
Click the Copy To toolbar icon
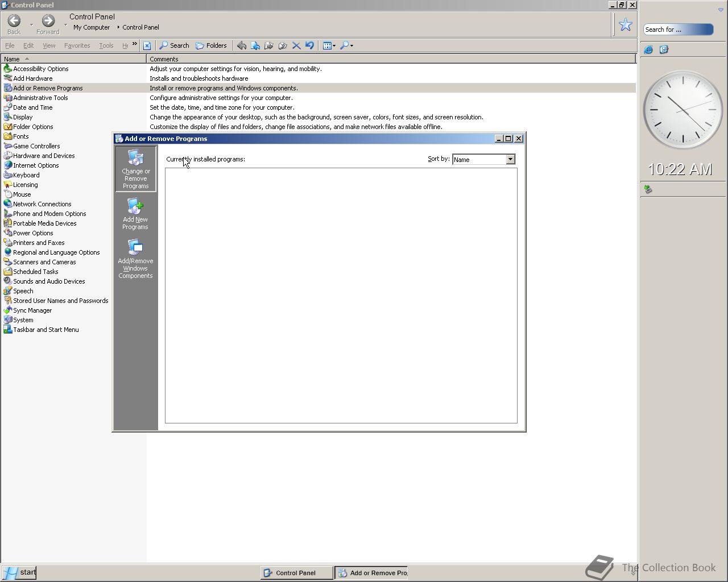point(283,45)
